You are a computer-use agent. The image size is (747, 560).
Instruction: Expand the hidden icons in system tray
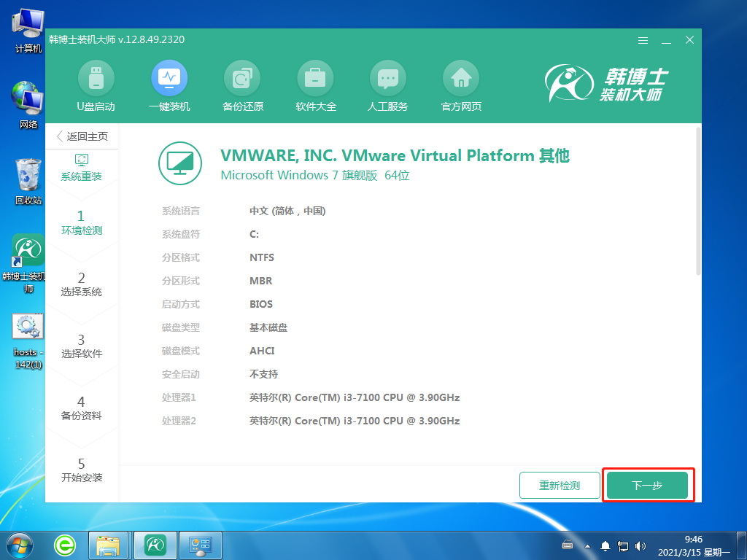[588, 545]
